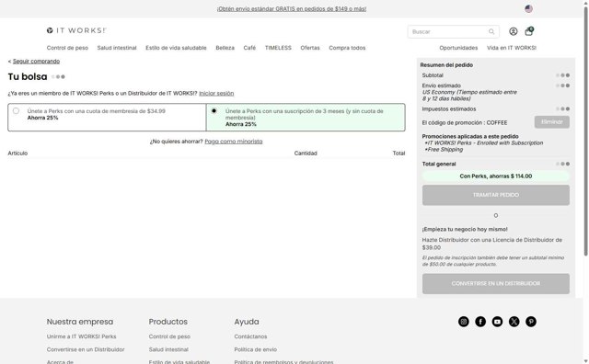
Task: Click '¡Empieza tu negocio hoy mismo!' heading
Action: 465,229
